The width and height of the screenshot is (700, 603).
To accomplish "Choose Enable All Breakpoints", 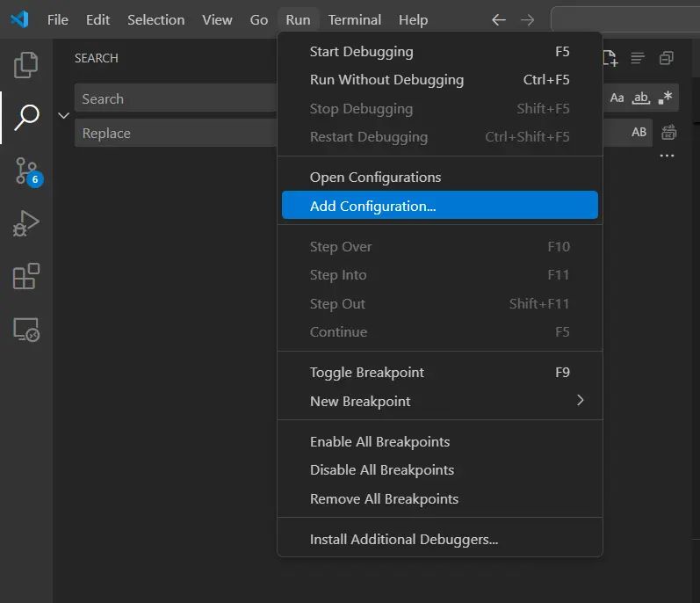I will (x=440, y=442).
